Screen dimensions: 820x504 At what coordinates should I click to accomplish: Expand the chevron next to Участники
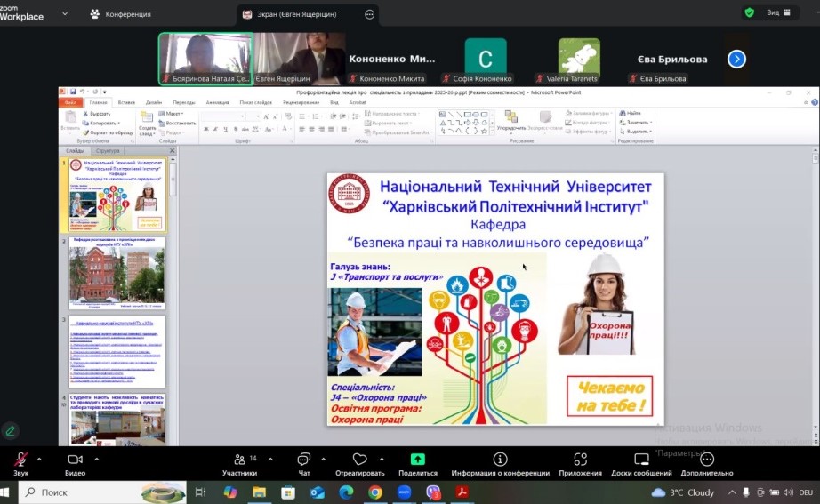click(x=270, y=459)
